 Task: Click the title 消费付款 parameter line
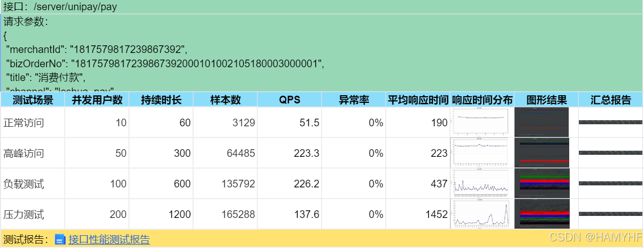(x=46, y=77)
